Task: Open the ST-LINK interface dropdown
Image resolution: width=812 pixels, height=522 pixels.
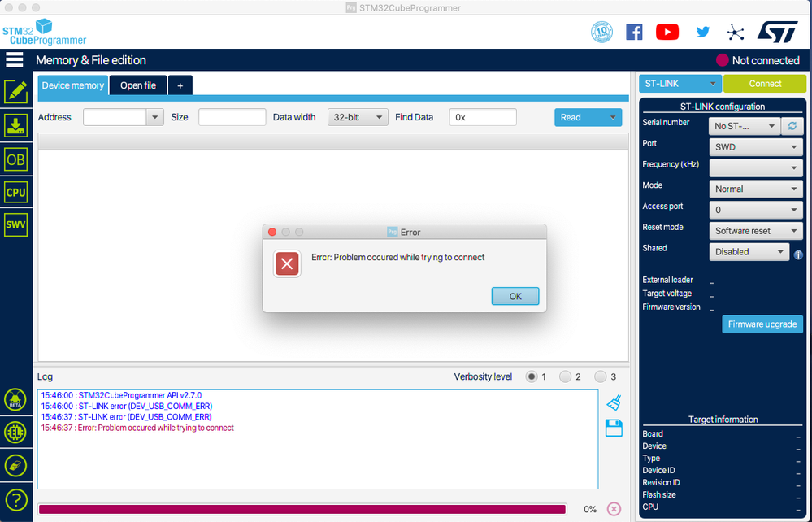Action: tap(680, 84)
